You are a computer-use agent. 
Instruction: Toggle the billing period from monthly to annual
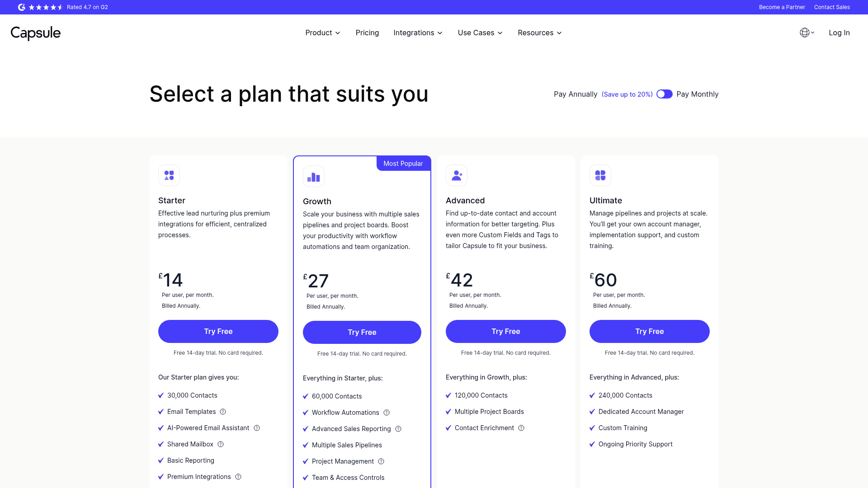664,94
